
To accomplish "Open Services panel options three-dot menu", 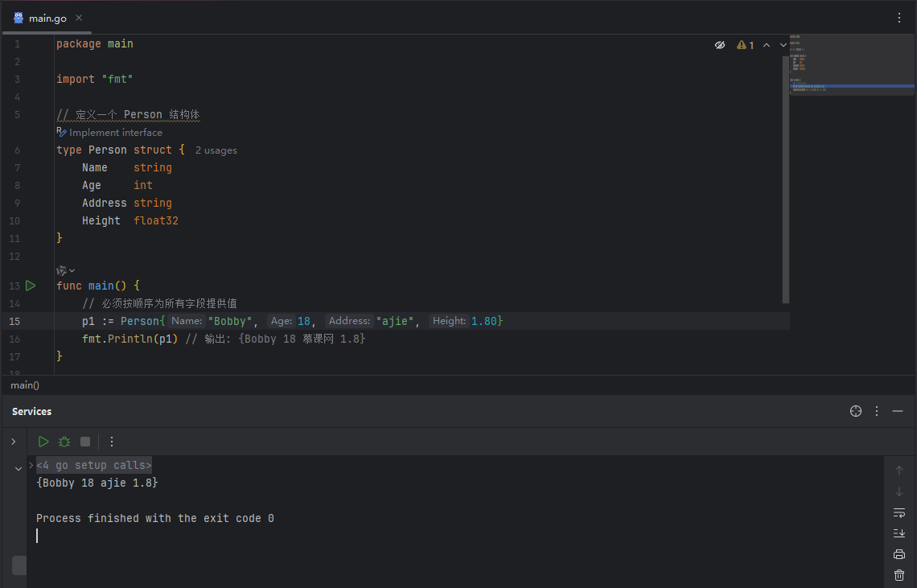I will [x=877, y=411].
